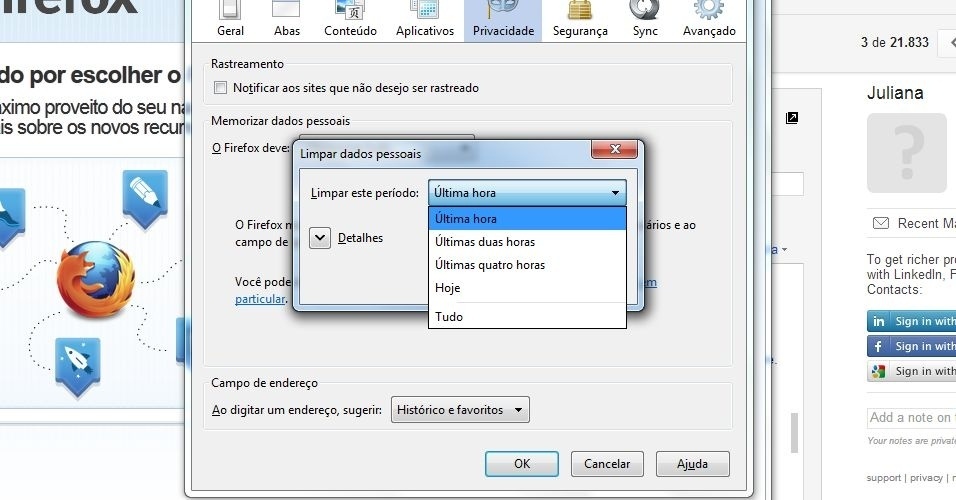
Task: Click the rocket badge icon on welcome page
Action: [x=77, y=367]
